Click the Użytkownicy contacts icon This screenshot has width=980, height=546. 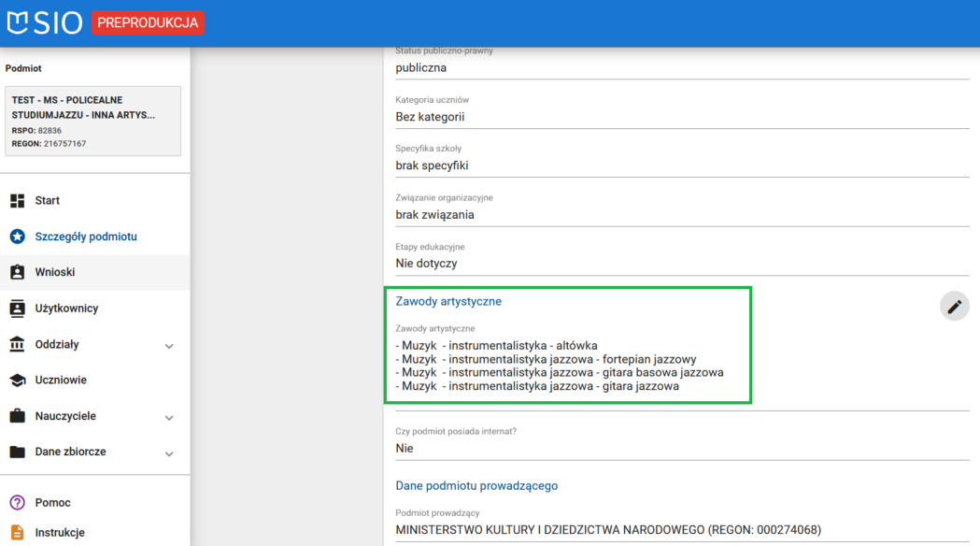(17, 309)
